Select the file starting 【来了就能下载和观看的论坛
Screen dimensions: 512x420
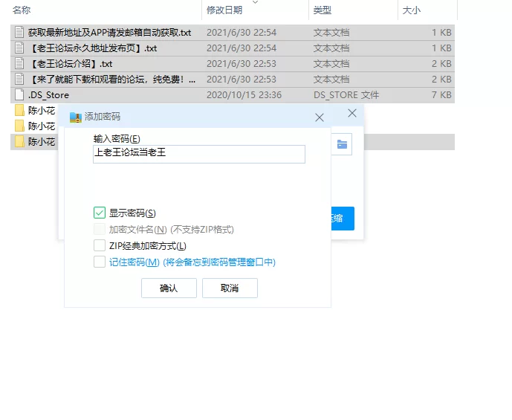pyautogui.click(x=233, y=80)
